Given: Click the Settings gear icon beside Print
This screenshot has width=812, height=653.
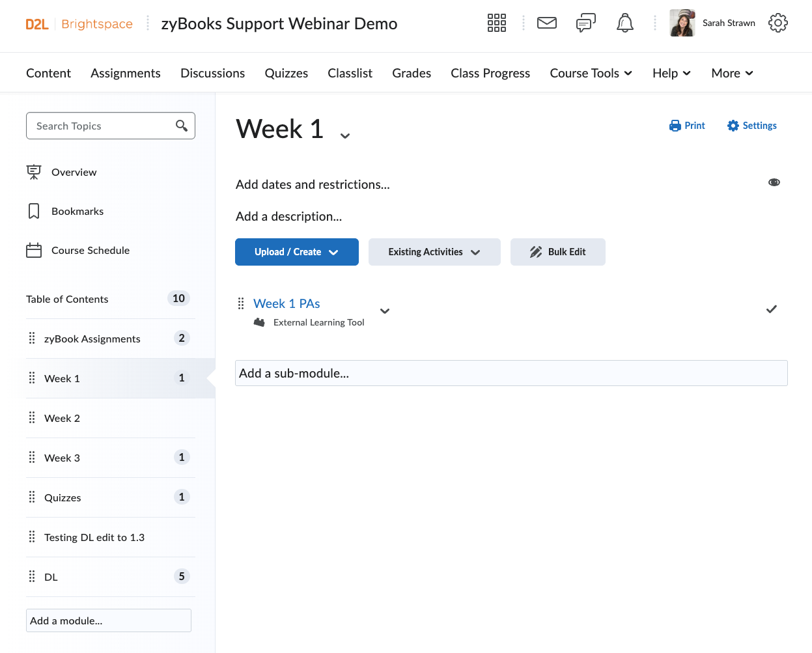Looking at the screenshot, I should click(733, 126).
